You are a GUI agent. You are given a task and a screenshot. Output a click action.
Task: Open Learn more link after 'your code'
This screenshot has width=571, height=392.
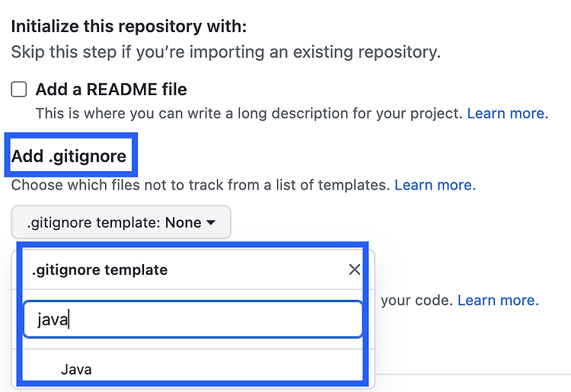tap(498, 300)
